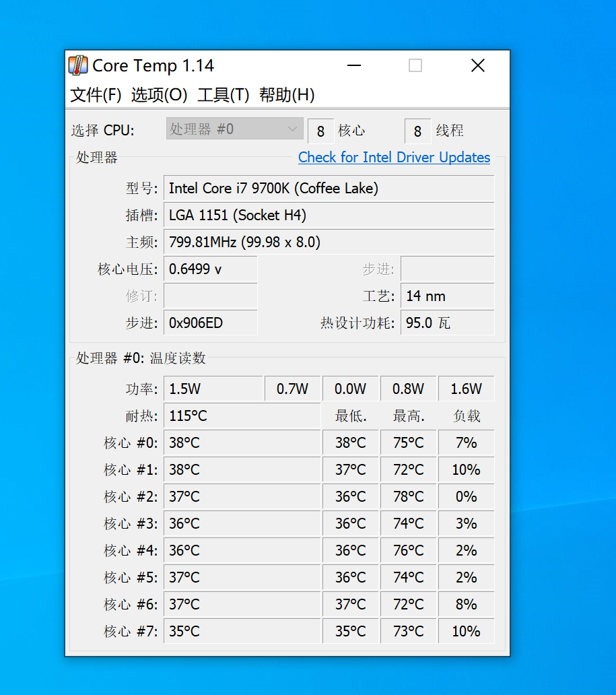Expand the 处理器 #0 CPU dropdown
Viewport: 616px width, 695px height.
[234, 129]
